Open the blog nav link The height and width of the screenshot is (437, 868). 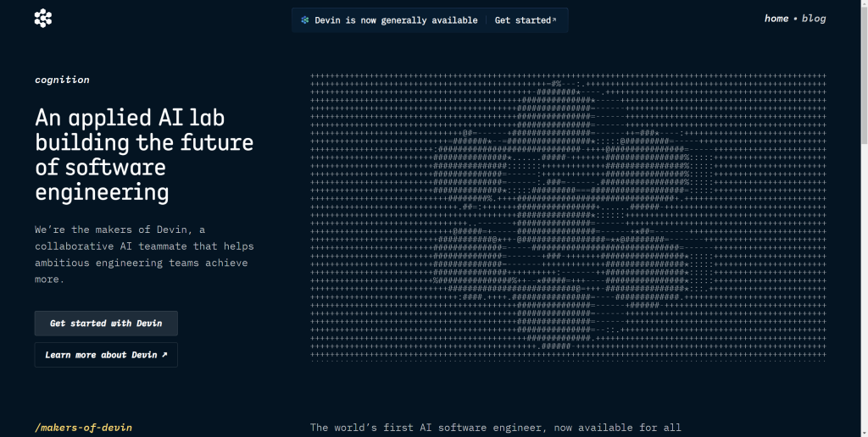coord(814,19)
